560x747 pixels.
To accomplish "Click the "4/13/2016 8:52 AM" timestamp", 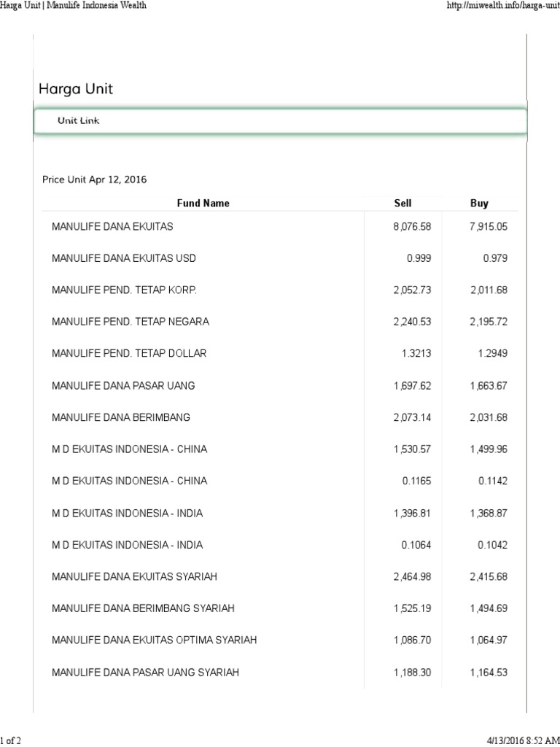I will pyautogui.click(x=523, y=740).
